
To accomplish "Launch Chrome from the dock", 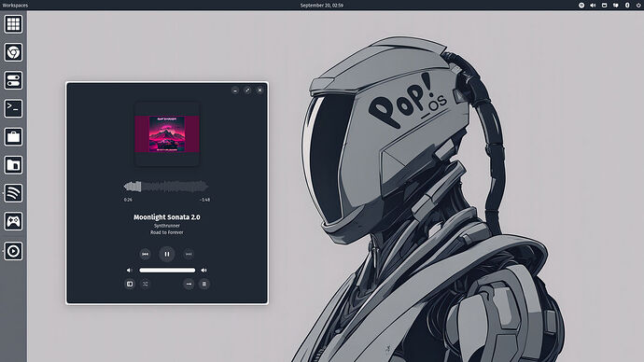I will click(x=13, y=52).
